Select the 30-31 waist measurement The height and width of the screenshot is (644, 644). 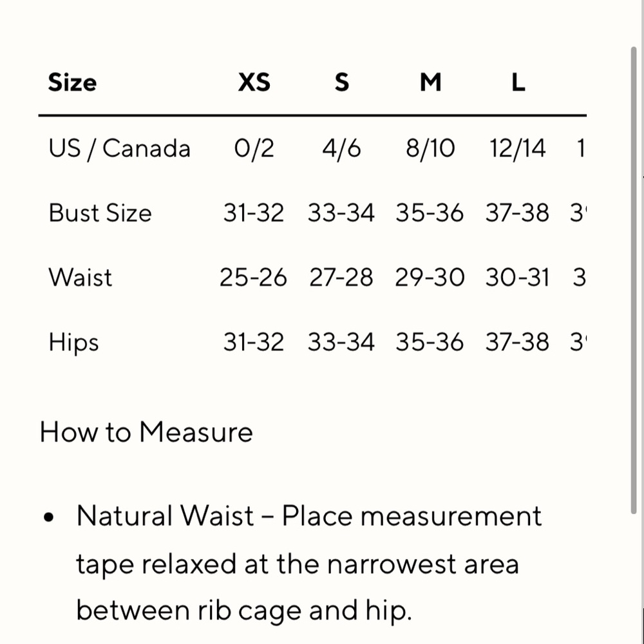pyautogui.click(x=517, y=278)
